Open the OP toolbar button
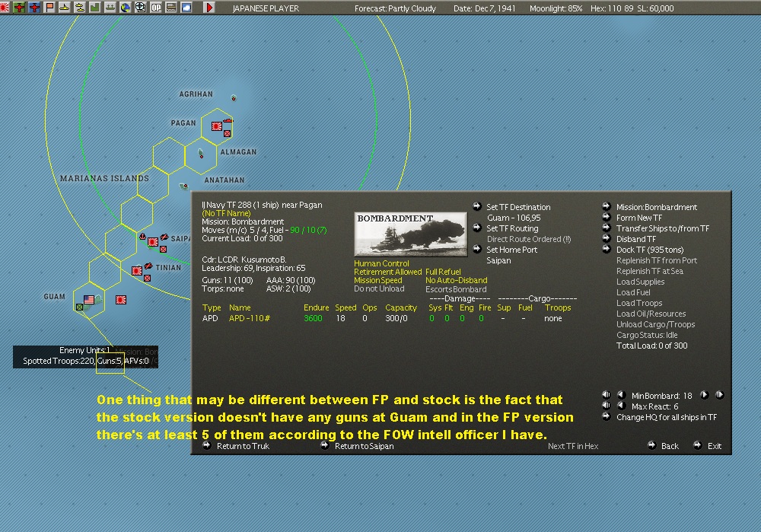Screen dimensions: 761x532 pyautogui.click(x=156, y=8)
